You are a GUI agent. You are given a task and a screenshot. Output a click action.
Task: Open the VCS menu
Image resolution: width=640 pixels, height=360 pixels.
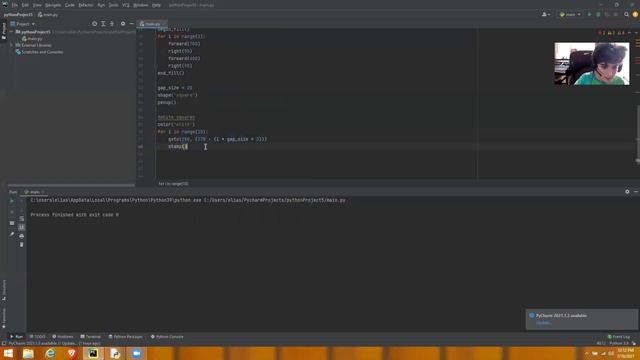point(126,5)
